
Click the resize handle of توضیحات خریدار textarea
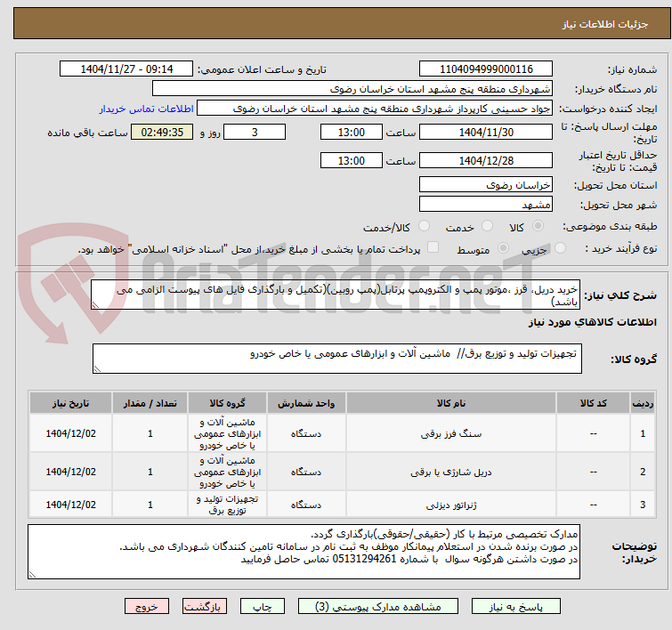pos(33,574)
